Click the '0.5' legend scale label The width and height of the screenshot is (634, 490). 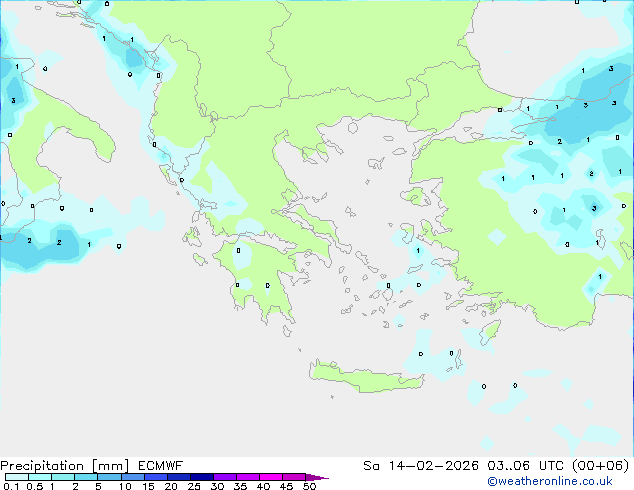click(35, 486)
